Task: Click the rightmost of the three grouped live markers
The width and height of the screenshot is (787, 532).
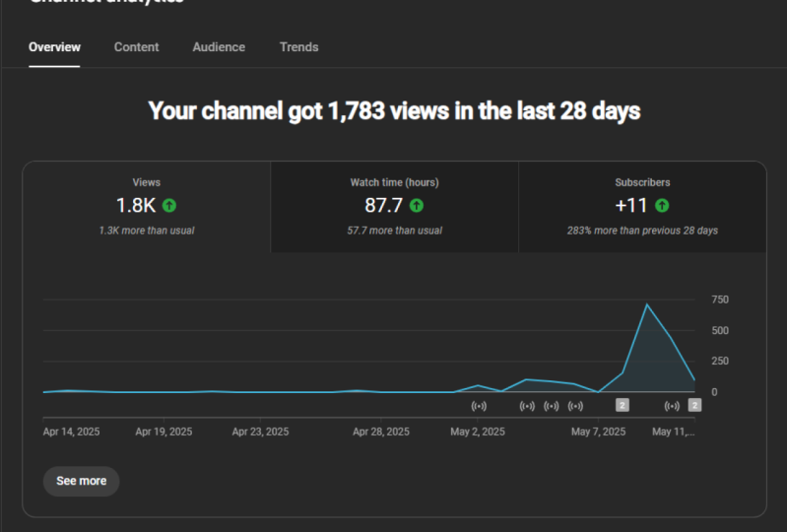Action: click(x=575, y=406)
